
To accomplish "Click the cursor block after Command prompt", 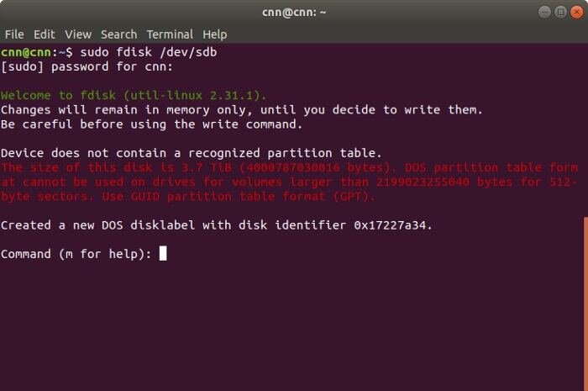I will (163, 253).
